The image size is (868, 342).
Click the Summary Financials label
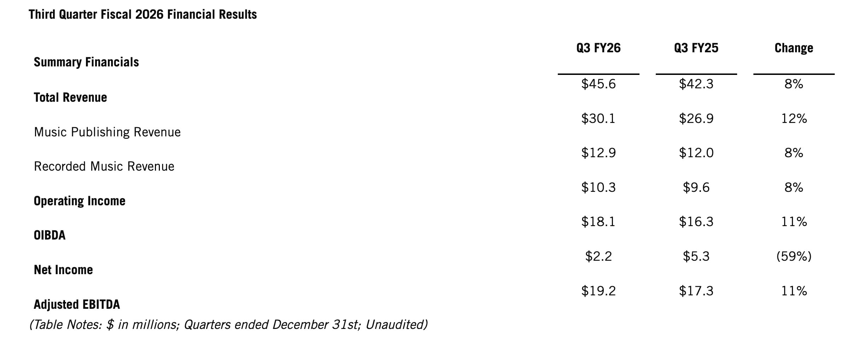86,62
